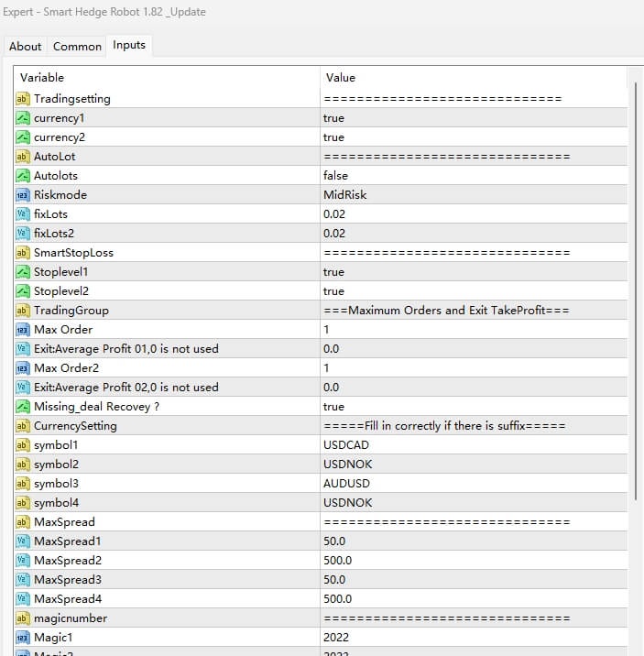644x656 pixels.
Task: Click the string icon beside Tradingsetting
Action: (23, 99)
